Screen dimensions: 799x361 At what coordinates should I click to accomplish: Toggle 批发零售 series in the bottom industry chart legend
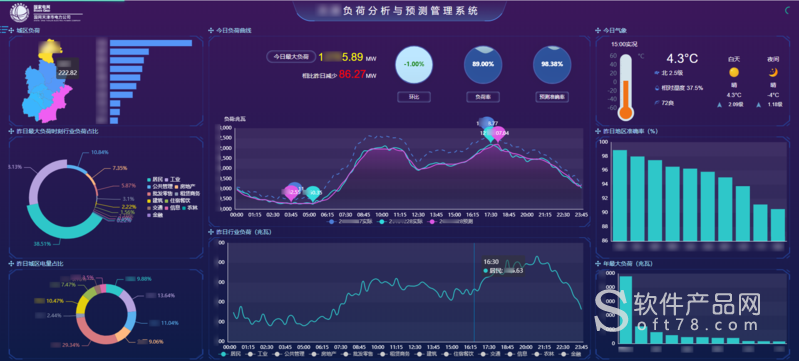coord(357,353)
